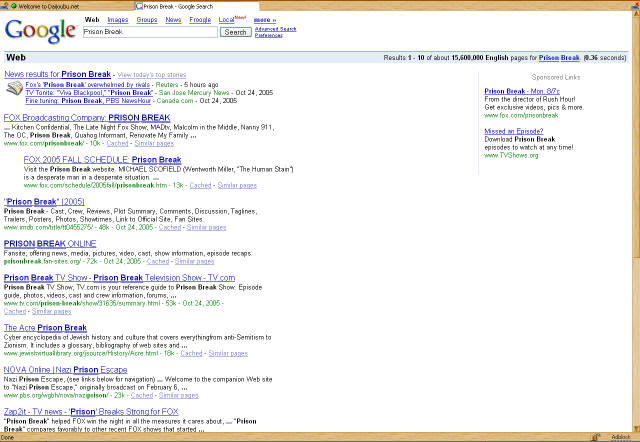Viewport: 640px width, 442px height.
Task: Open the Local search category
Action: (226, 20)
